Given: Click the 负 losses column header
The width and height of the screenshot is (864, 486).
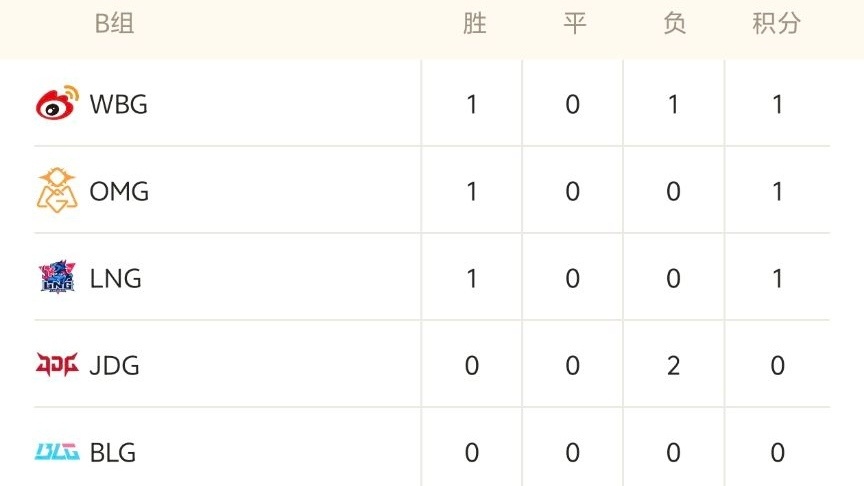Looking at the screenshot, I should (x=675, y=24).
